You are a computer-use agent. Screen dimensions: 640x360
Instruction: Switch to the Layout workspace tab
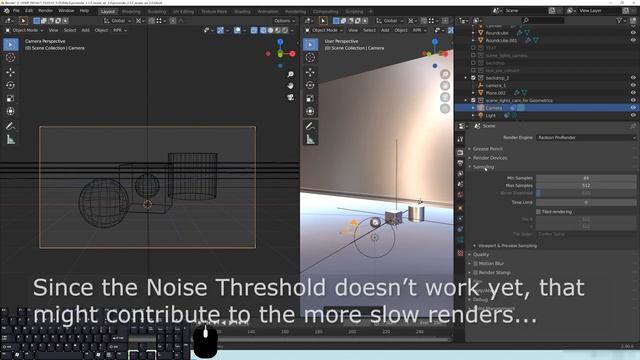pos(108,11)
